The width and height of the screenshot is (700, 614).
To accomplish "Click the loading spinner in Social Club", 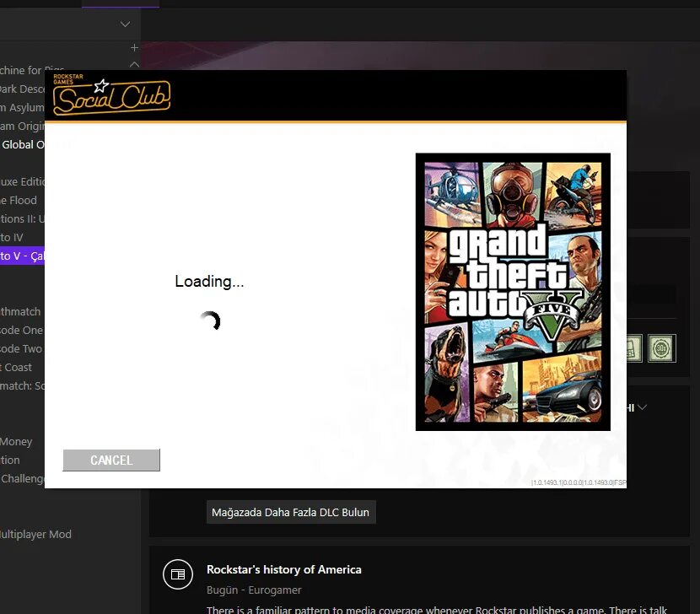I will point(210,320).
